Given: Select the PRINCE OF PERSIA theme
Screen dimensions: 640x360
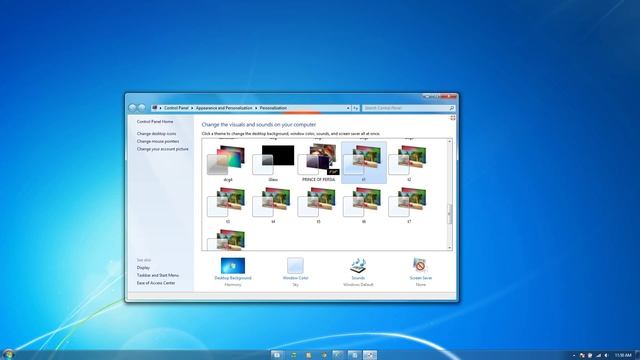Looking at the screenshot, I should pos(318,162).
